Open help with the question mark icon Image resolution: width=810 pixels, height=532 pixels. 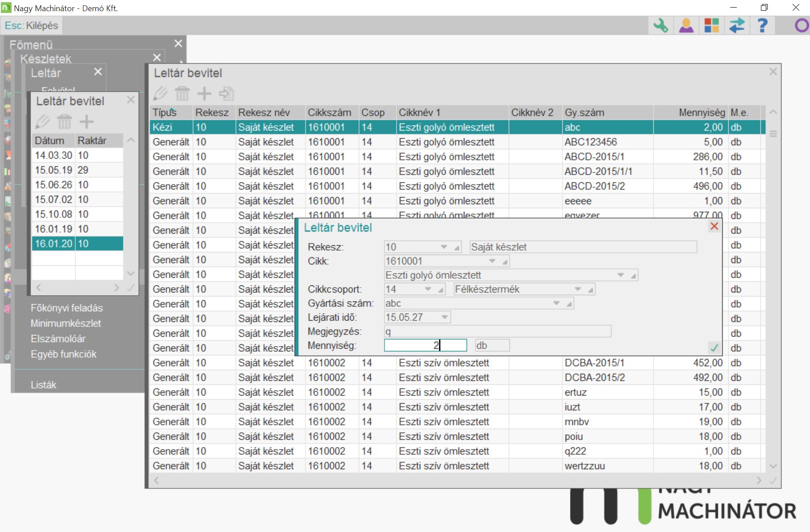pos(762,25)
